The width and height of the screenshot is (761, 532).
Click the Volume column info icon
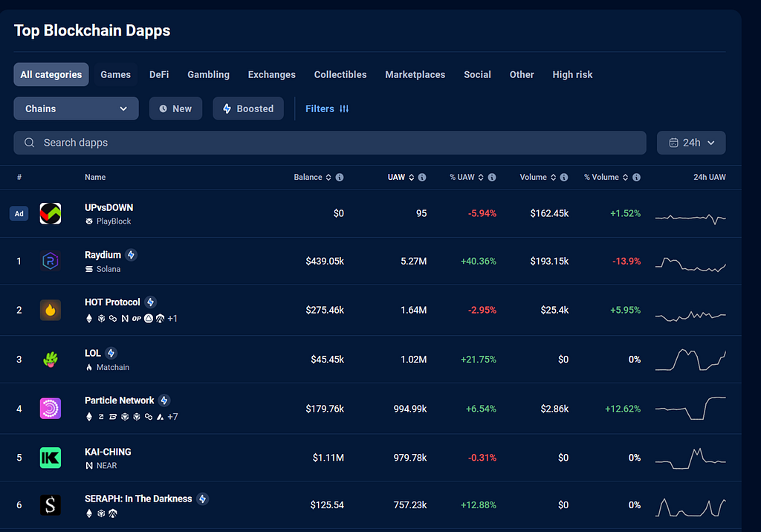564,177
